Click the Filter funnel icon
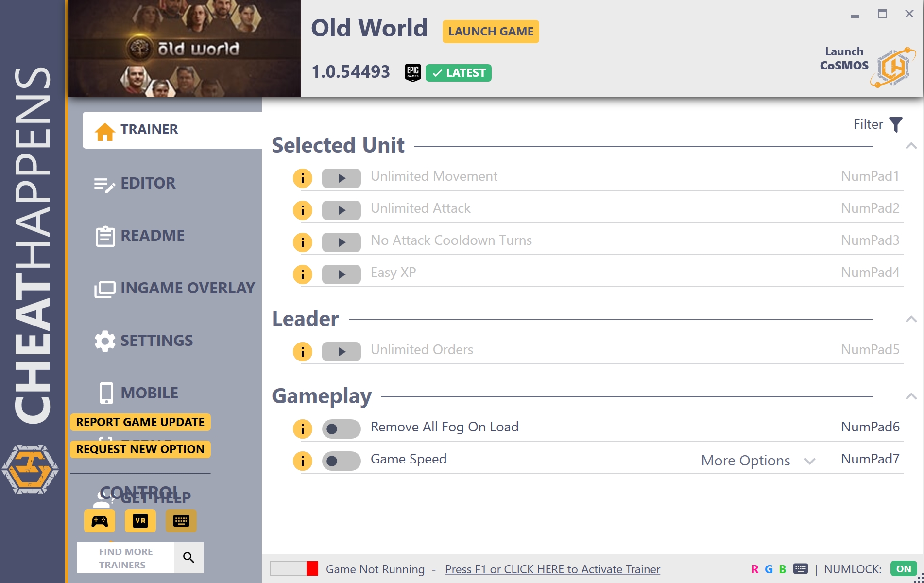Viewport: 924px width, 583px height. (896, 125)
